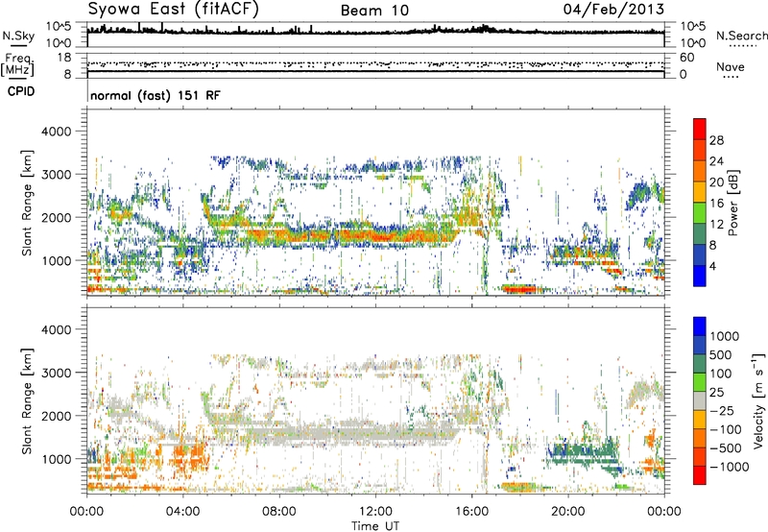This screenshot has width=768, height=532.
Task: Click the yellow-green 12 dB Power colorbar segment
Action: (700, 212)
